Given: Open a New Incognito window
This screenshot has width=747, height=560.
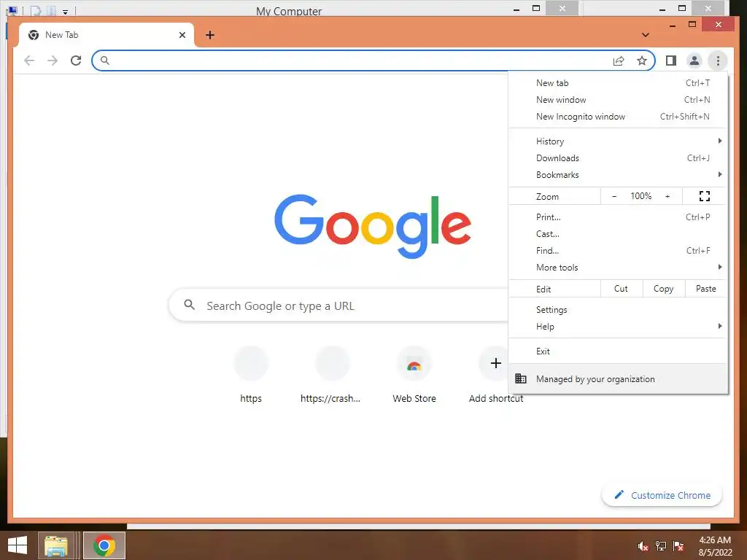Looking at the screenshot, I should 618,117.
